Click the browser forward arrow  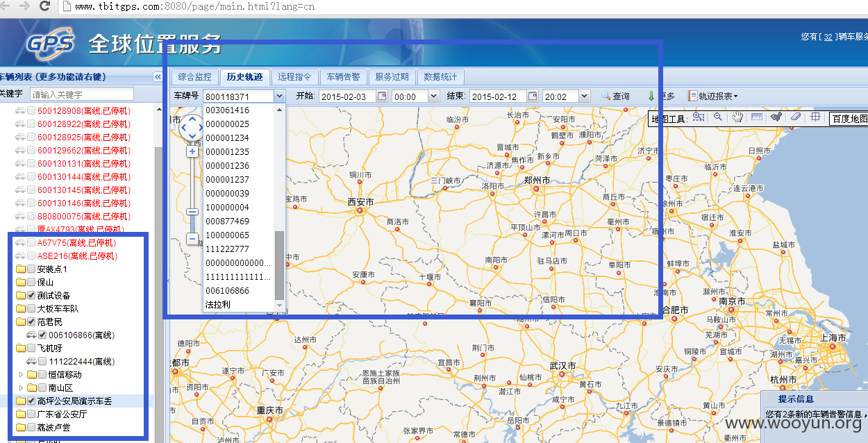(x=24, y=6)
